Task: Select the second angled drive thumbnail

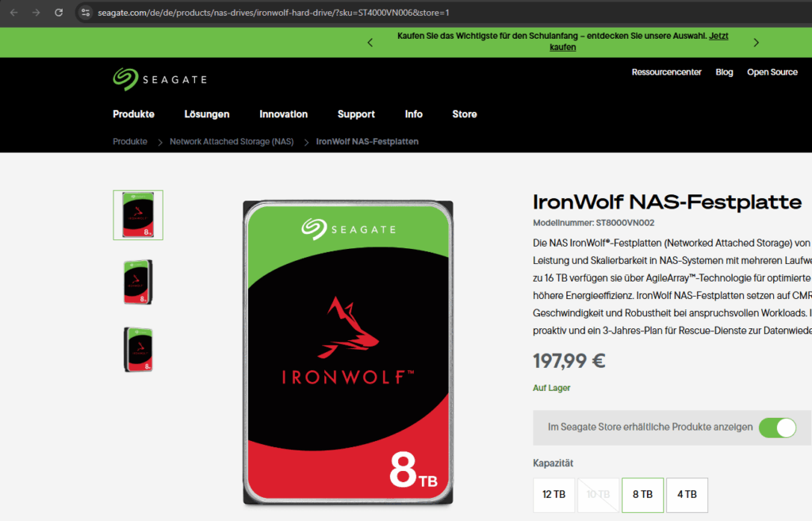Action: click(138, 282)
